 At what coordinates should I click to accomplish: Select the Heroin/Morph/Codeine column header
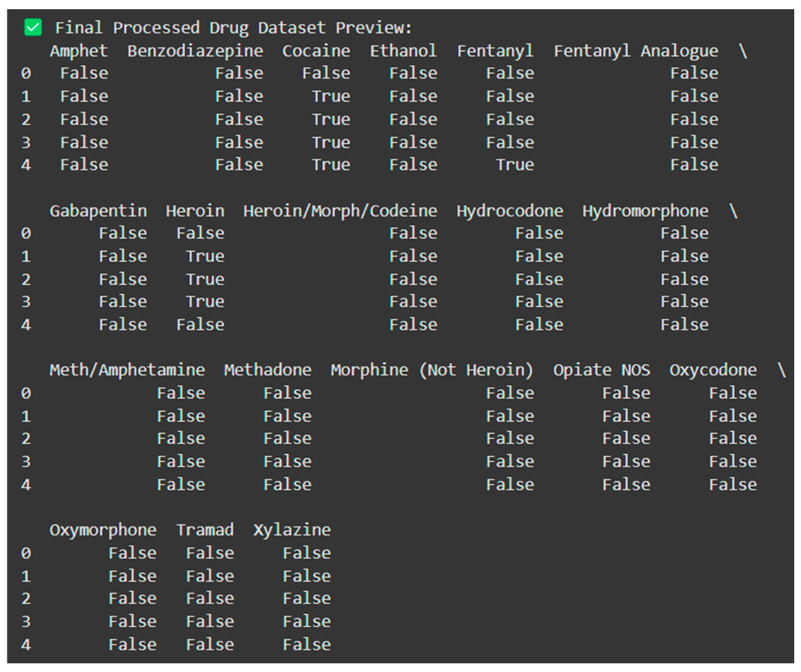(340, 211)
